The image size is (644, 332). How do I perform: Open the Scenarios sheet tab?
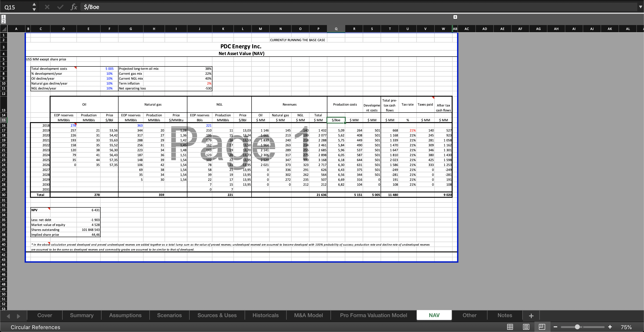tap(169, 315)
